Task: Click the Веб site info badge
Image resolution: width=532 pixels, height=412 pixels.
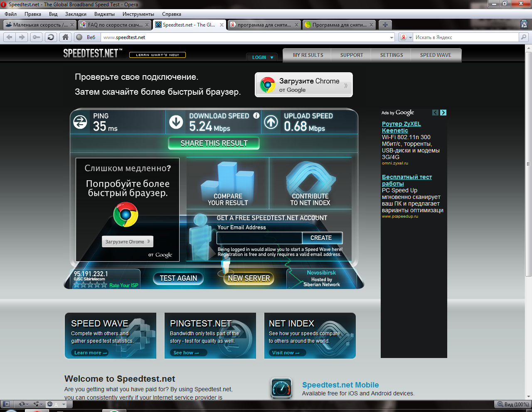Action: click(86, 37)
